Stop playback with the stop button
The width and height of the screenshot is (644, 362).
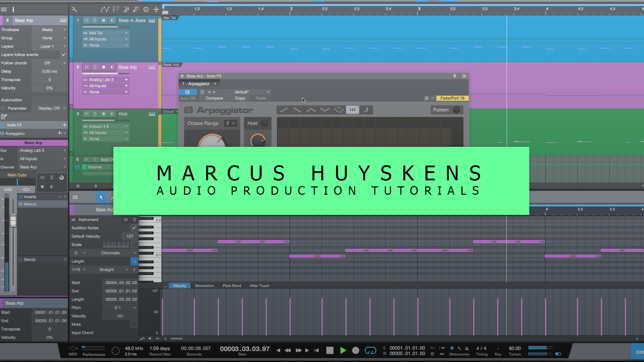click(330, 351)
